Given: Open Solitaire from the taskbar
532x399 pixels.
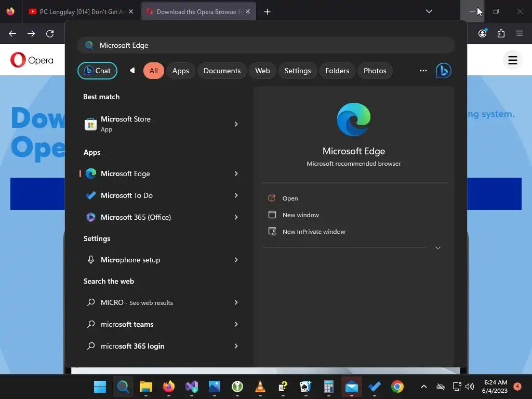Looking at the screenshot, I should click(305, 387).
